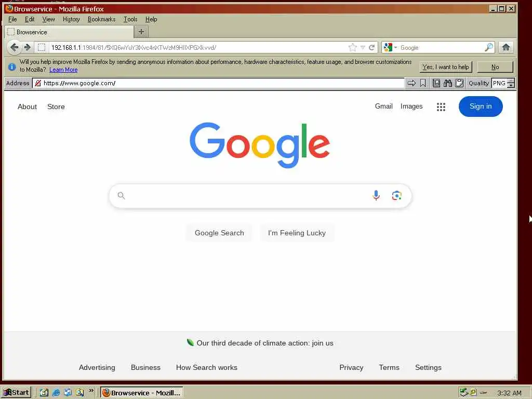
Task: Expand the quick launch overflow chevron
Action: [91, 391]
